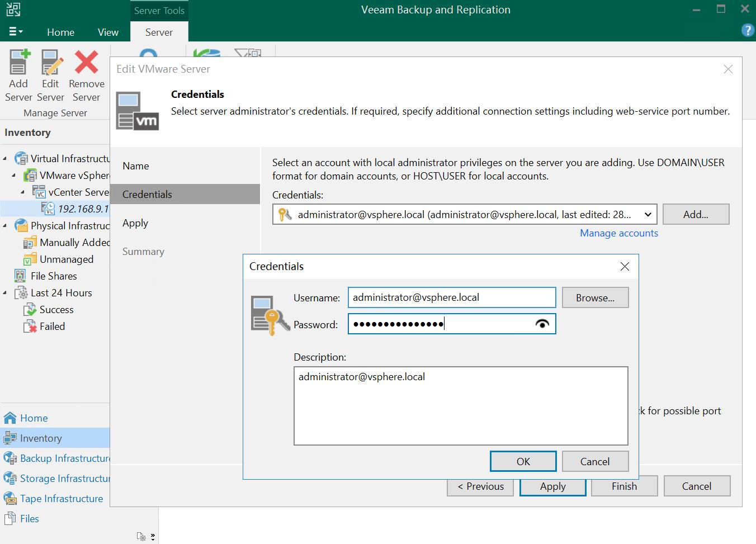Click the Finish wizard button
756x544 pixels.
pos(624,486)
